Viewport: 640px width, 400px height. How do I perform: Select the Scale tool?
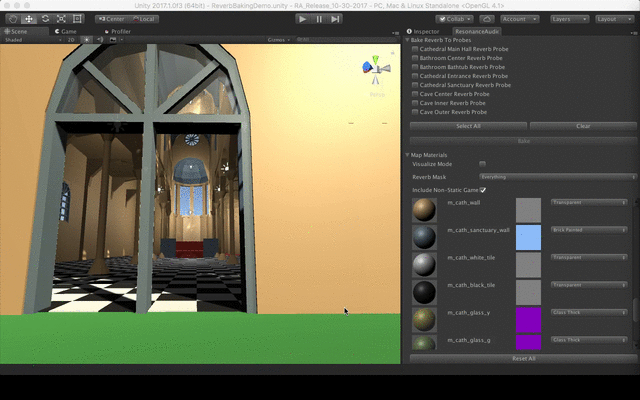[61, 19]
